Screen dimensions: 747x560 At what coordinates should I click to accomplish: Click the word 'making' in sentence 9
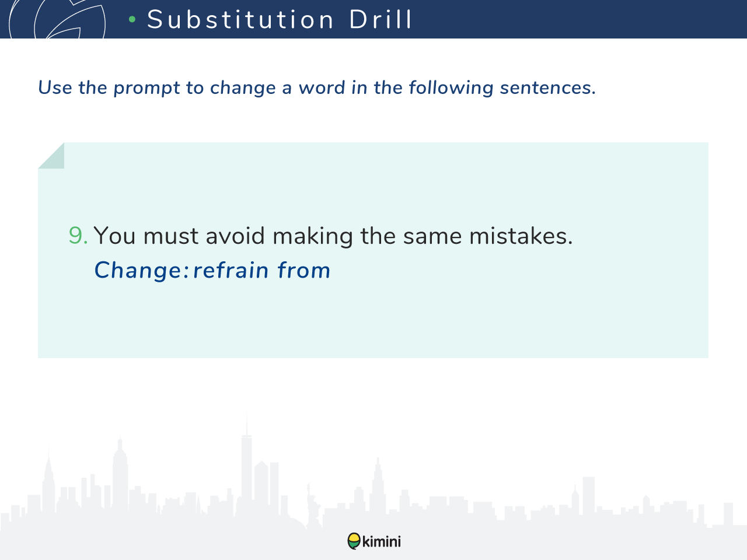tap(313, 237)
